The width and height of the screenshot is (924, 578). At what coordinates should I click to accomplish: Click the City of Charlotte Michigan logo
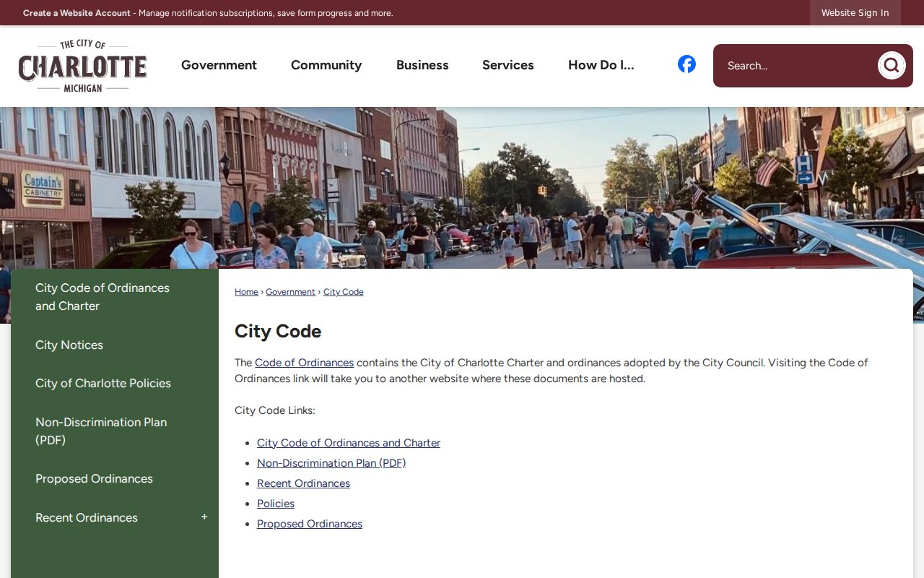82,66
